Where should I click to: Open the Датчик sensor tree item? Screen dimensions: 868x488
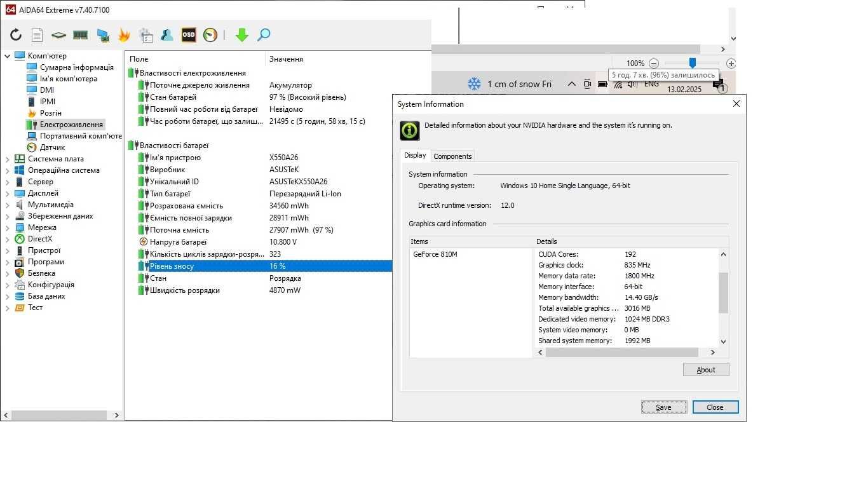pyautogui.click(x=52, y=147)
